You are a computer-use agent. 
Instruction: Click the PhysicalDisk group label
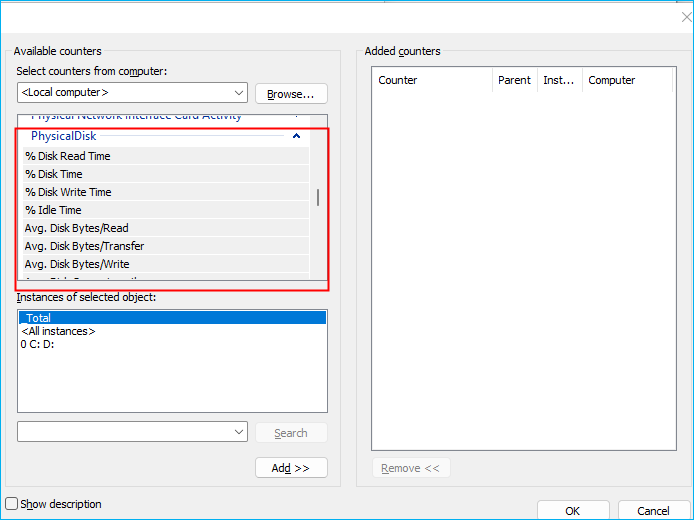click(63, 136)
